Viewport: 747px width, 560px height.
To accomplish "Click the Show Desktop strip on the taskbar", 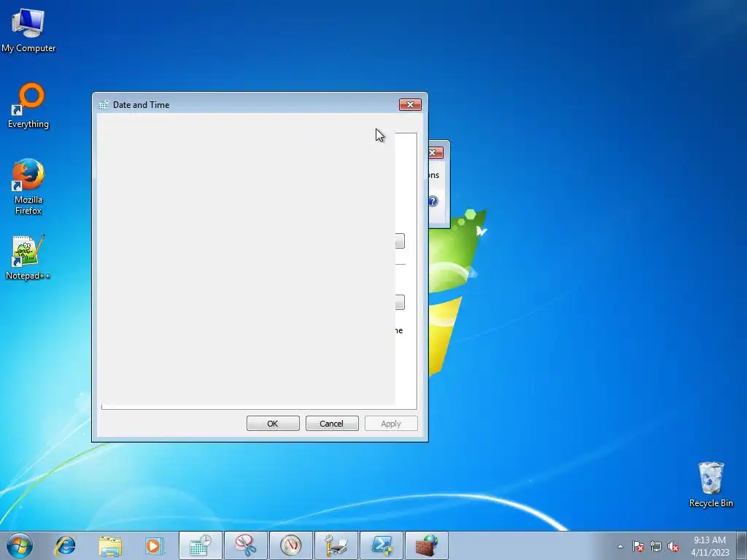I will 742,545.
